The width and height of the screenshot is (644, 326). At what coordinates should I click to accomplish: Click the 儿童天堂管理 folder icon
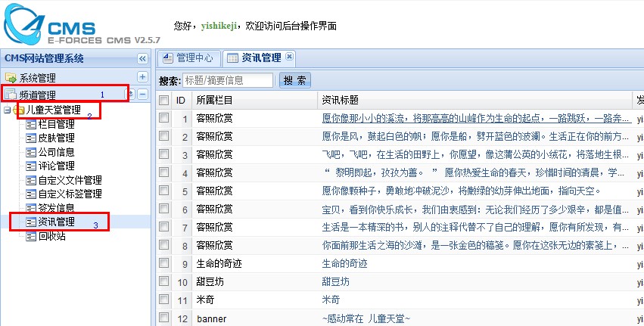tap(19, 110)
